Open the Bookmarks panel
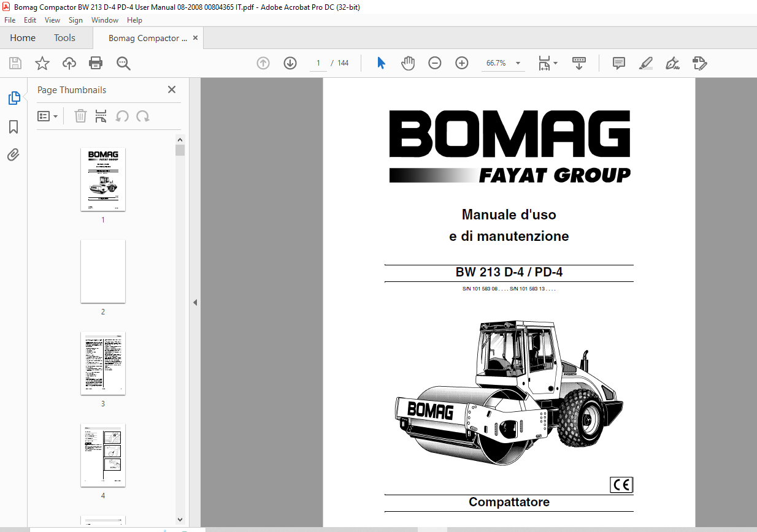Viewport: 757px width, 532px height. (13, 127)
